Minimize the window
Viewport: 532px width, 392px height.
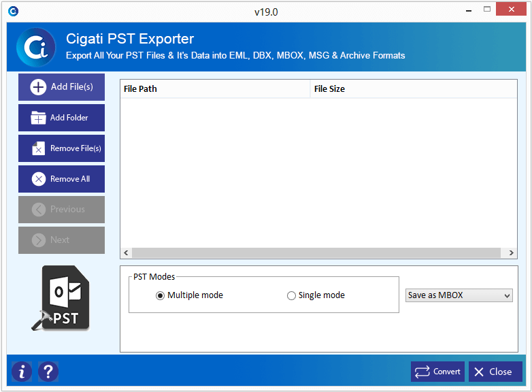[x=469, y=10]
